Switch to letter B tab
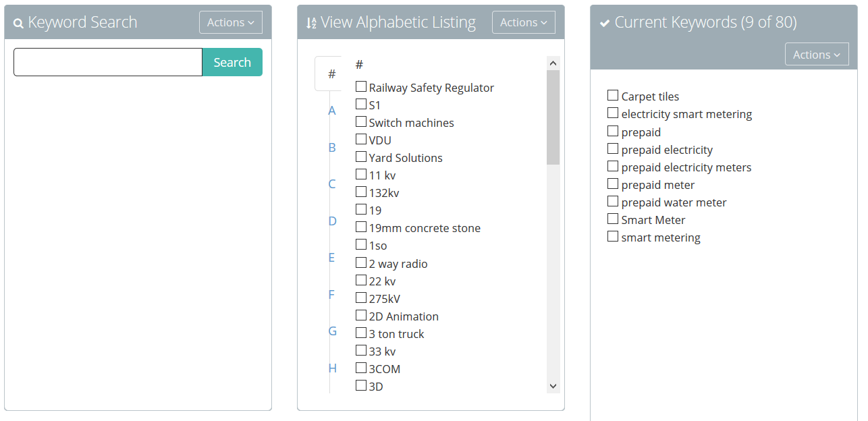 click(x=331, y=147)
